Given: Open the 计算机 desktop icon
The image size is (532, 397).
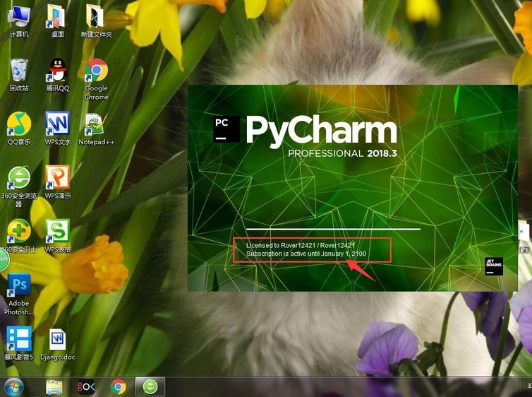Looking at the screenshot, I should click(19, 20).
